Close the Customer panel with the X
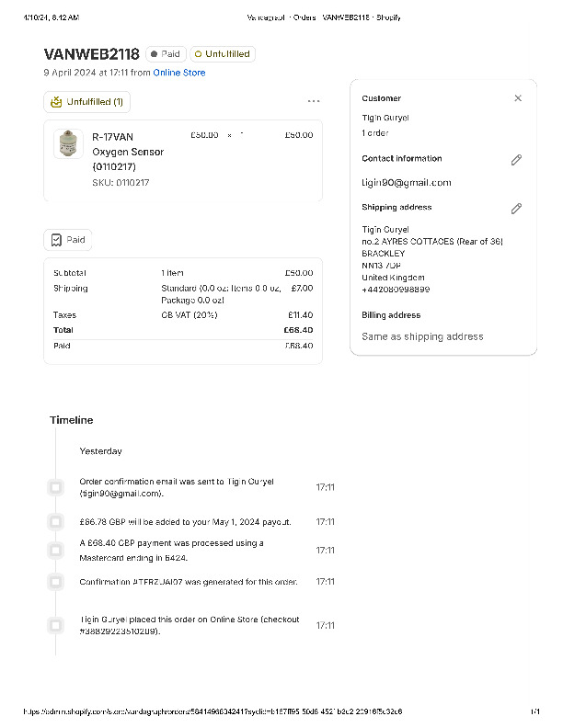 pos(518,98)
